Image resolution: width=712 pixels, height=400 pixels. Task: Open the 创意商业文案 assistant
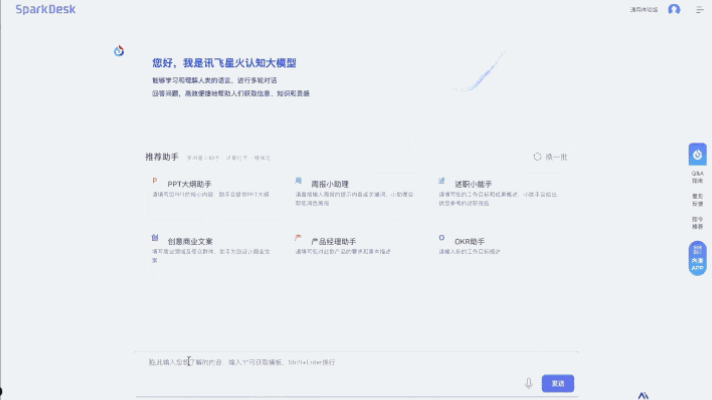212,249
